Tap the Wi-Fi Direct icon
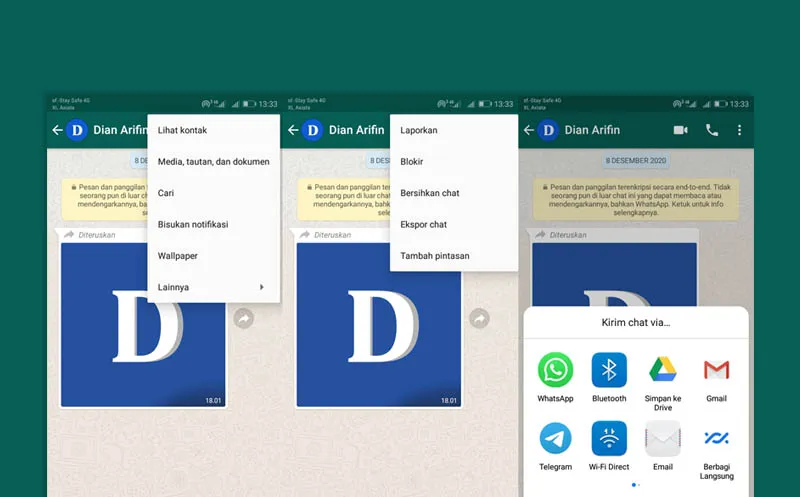 (609, 438)
